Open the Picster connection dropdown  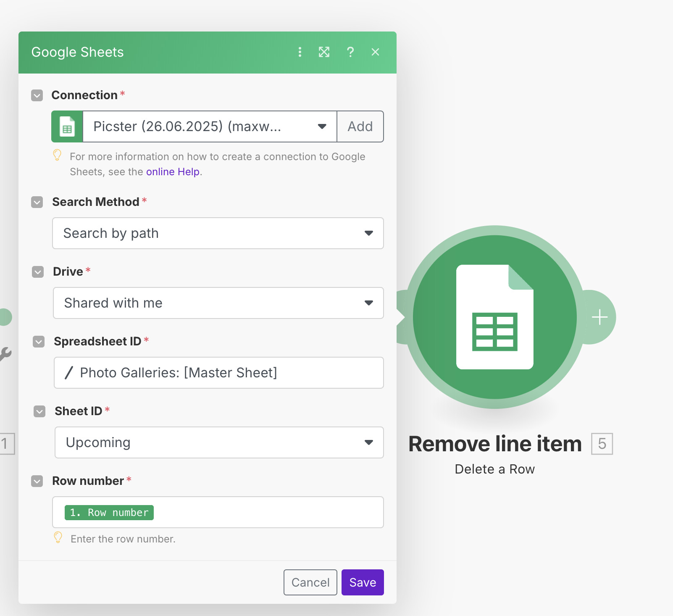[210, 126]
